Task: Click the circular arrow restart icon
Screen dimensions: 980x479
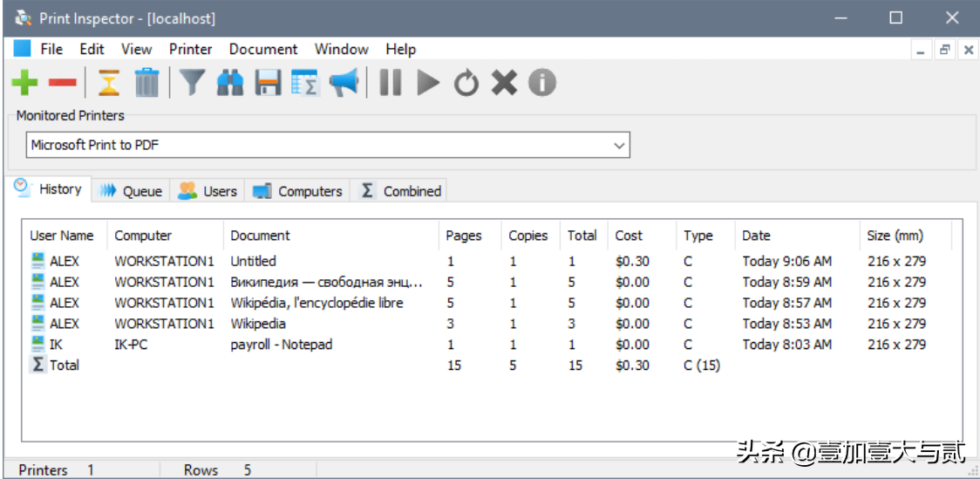Action: 466,83
